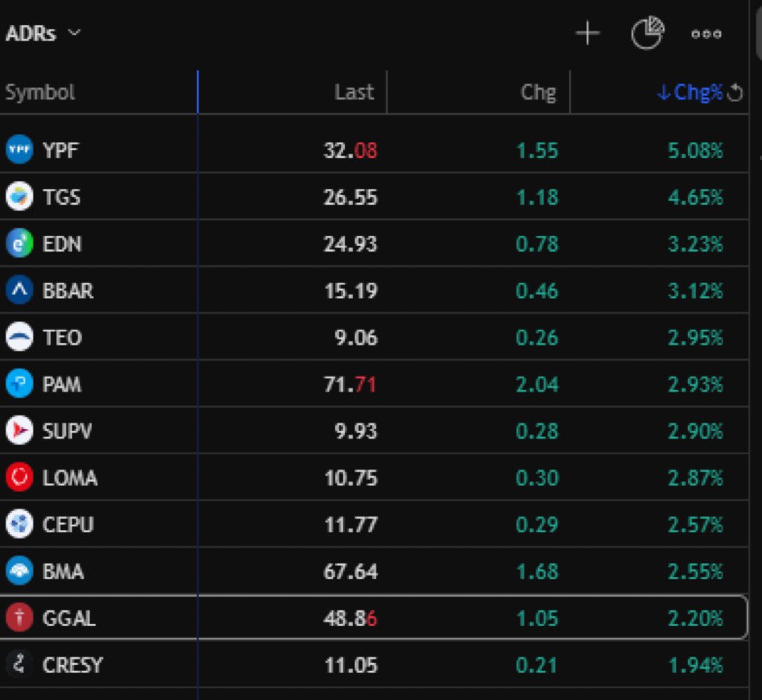Click the YPF logo icon
762x700 pixels.
20,150
